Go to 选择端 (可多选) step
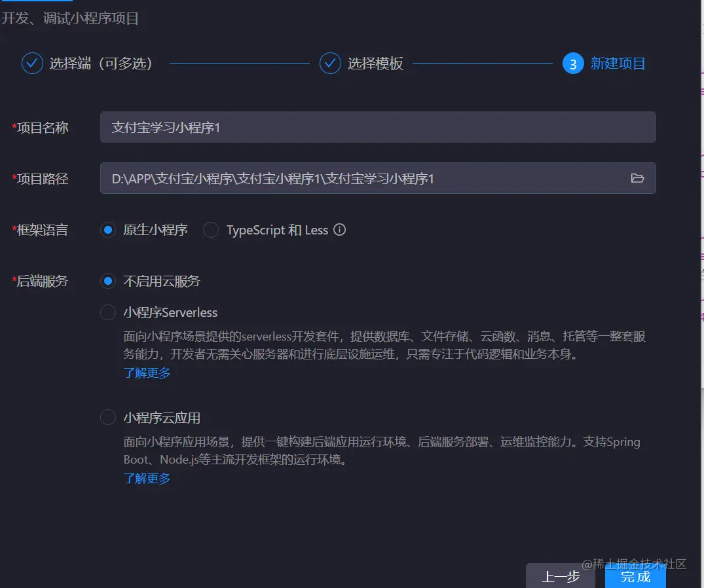The image size is (704, 588). pyautogui.click(x=101, y=64)
